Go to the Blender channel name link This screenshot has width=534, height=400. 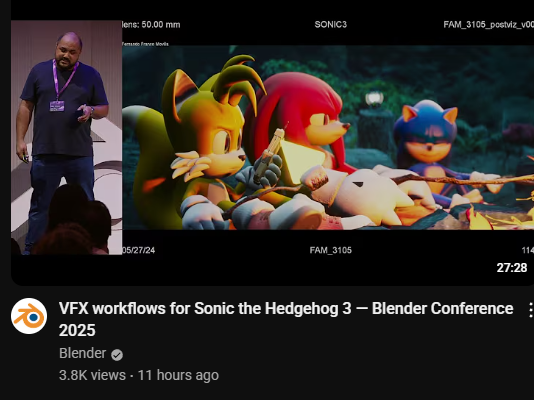[x=82, y=353]
